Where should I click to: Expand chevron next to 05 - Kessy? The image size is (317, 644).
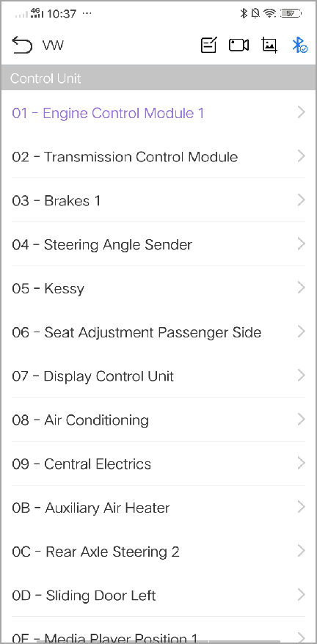(x=302, y=288)
